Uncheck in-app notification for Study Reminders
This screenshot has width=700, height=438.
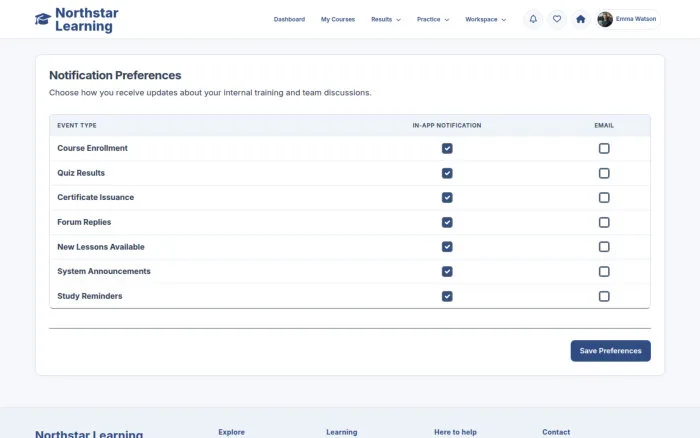tap(447, 296)
